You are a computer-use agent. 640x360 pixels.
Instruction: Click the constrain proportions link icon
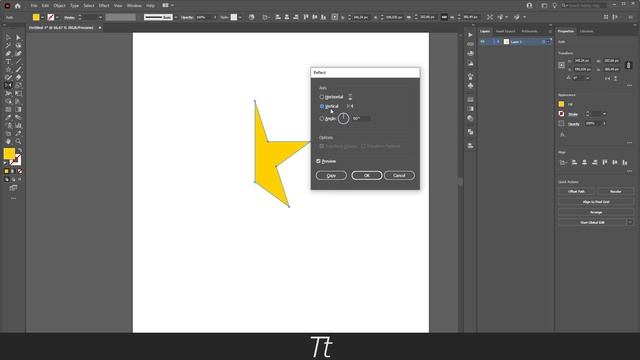click(x=629, y=65)
